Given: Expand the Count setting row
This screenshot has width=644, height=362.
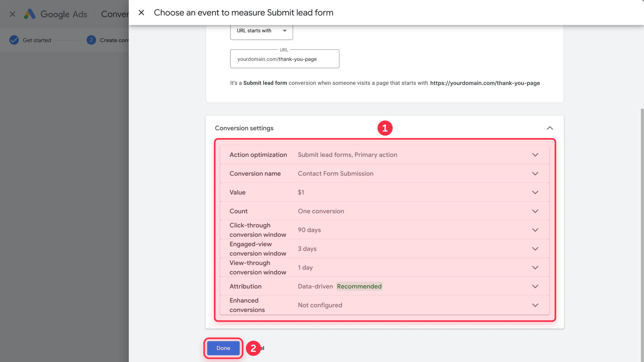Looking at the screenshot, I should click(535, 211).
